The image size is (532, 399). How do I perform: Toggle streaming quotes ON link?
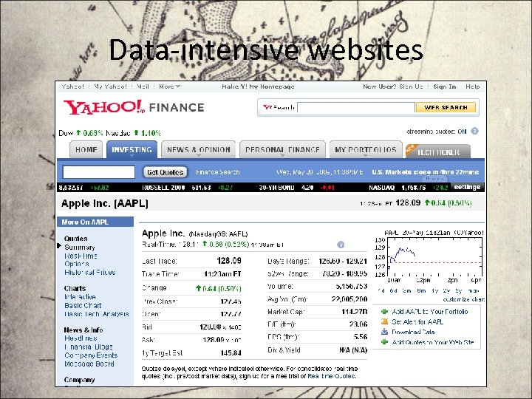(x=462, y=132)
